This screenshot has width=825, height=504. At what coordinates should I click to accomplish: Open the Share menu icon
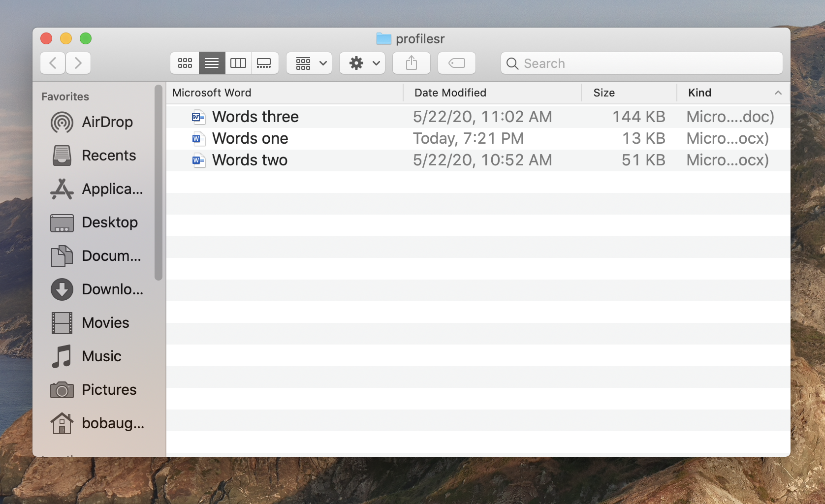click(412, 63)
